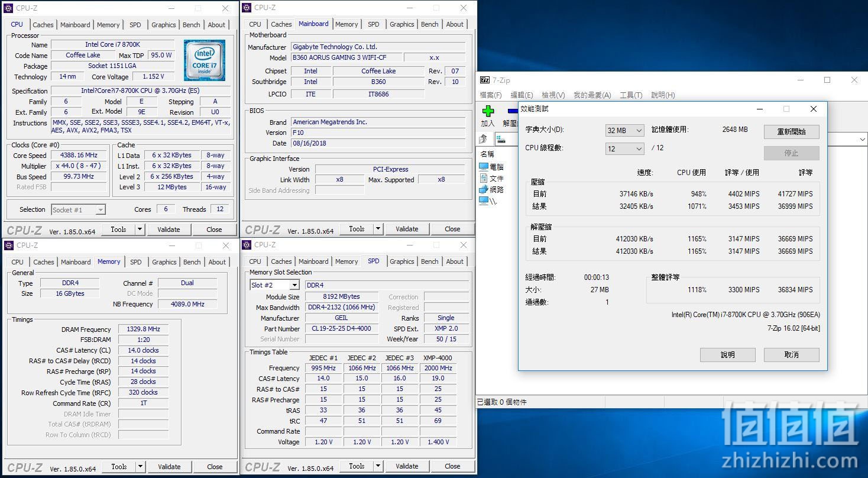Click the 36834 MIPS overall rating value

point(795,290)
